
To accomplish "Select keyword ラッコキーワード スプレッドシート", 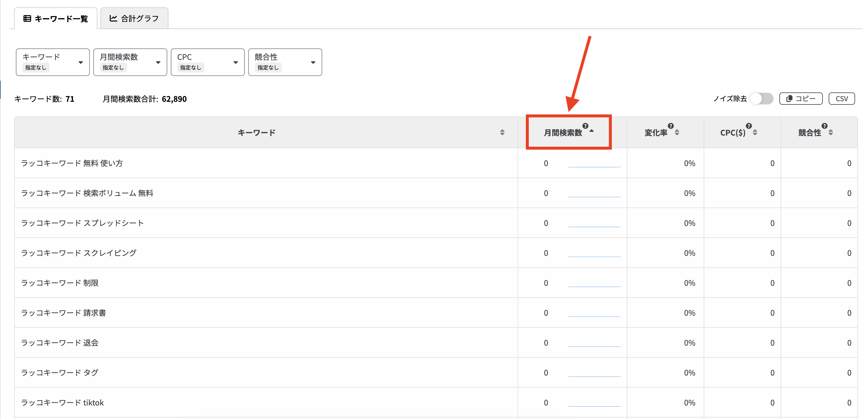I will pyautogui.click(x=82, y=223).
